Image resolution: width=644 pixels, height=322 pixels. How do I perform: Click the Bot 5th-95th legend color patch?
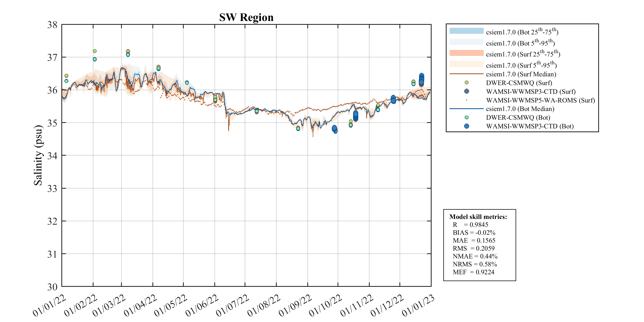coord(466,42)
